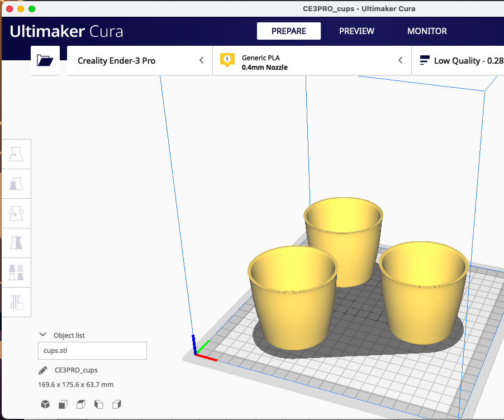Select the Mirror tool
504x420 pixels.
[x=16, y=242]
